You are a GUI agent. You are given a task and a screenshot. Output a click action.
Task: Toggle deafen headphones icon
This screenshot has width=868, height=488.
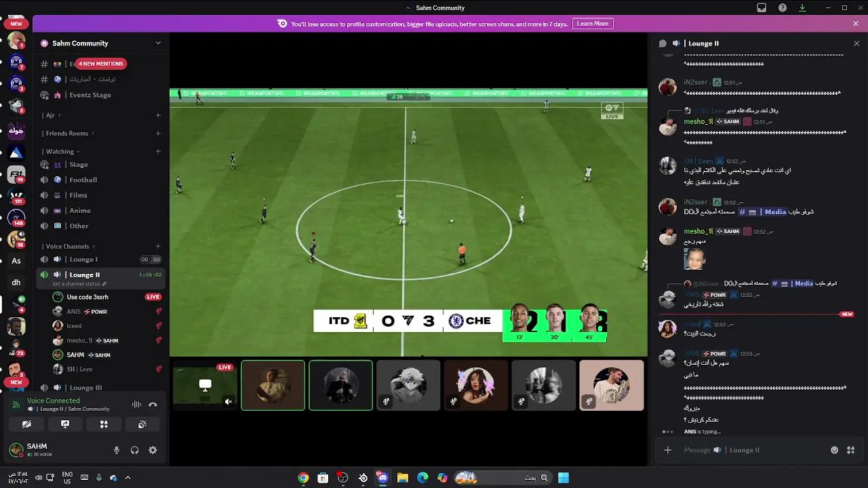click(x=134, y=450)
